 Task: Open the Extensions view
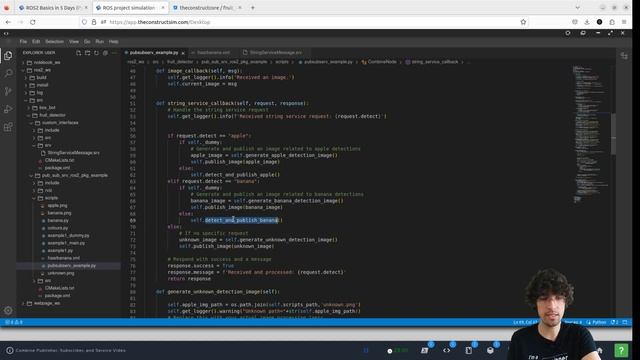[8, 127]
